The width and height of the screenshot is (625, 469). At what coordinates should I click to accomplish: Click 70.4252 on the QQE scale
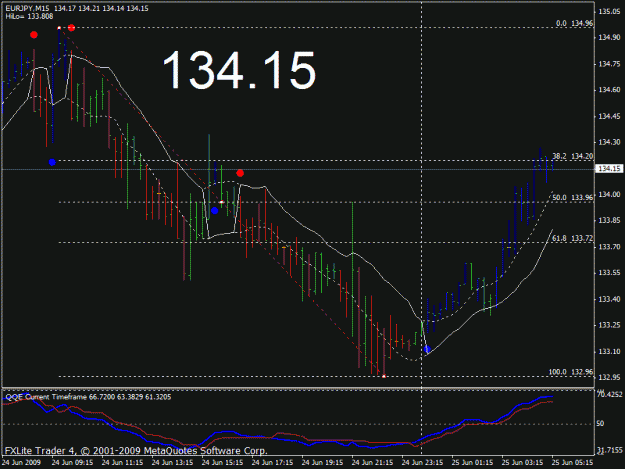(x=609, y=394)
